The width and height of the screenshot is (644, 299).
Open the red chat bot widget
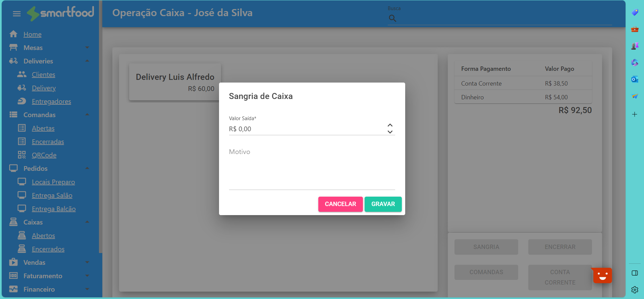click(602, 276)
